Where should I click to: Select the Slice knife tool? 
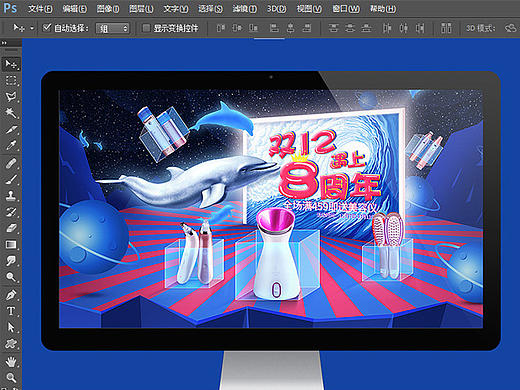pyautogui.click(x=11, y=129)
